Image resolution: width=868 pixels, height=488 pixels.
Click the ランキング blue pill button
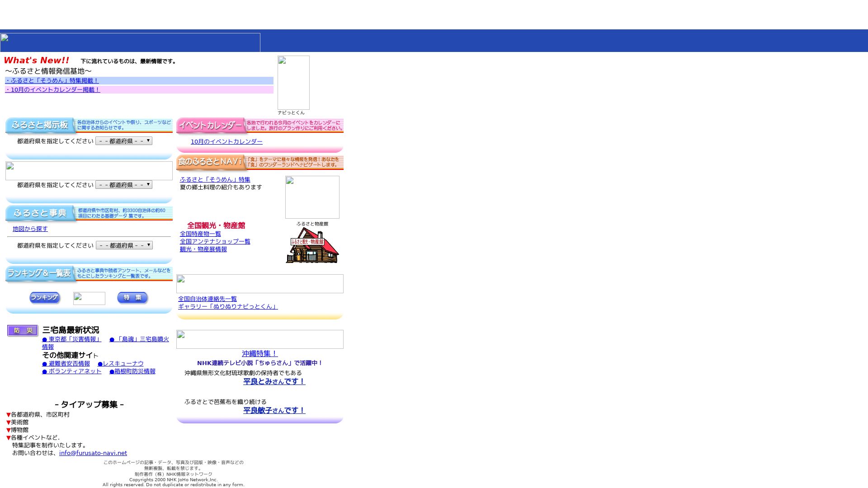pyautogui.click(x=44, y=297)
